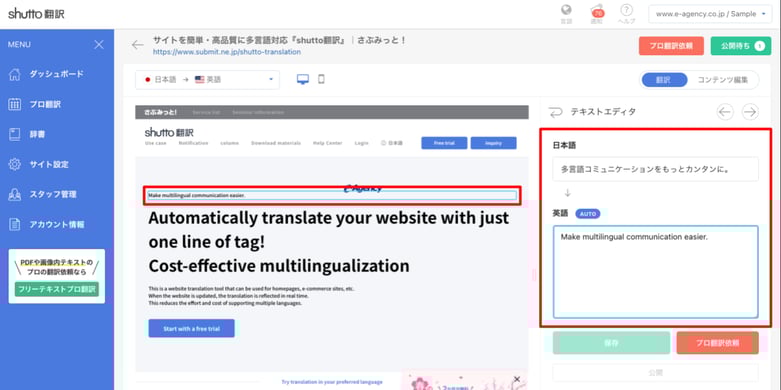Click 'Try translation in your preferred language'
Screen dimensions: 781x390
[332, 382]
